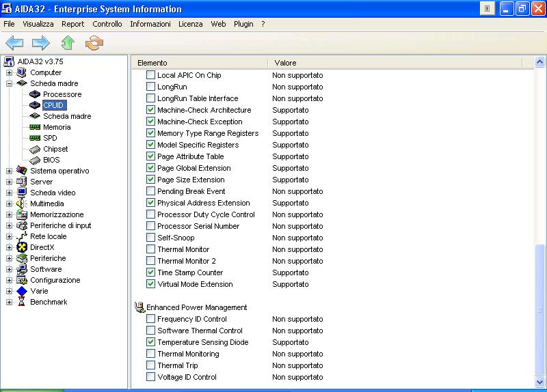Click the AIDA32 v3.75 root icon
This screenshot has width=547, height=392.
9,61
